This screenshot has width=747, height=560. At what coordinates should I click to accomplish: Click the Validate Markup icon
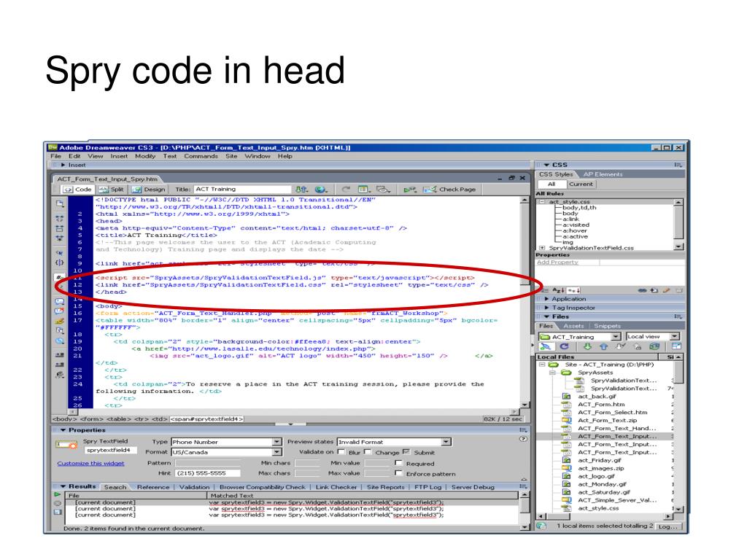coord(410,189)
